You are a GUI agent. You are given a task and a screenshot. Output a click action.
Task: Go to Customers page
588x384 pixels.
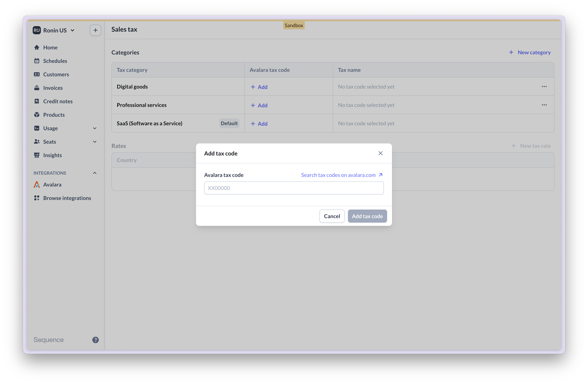click(56, 74)
